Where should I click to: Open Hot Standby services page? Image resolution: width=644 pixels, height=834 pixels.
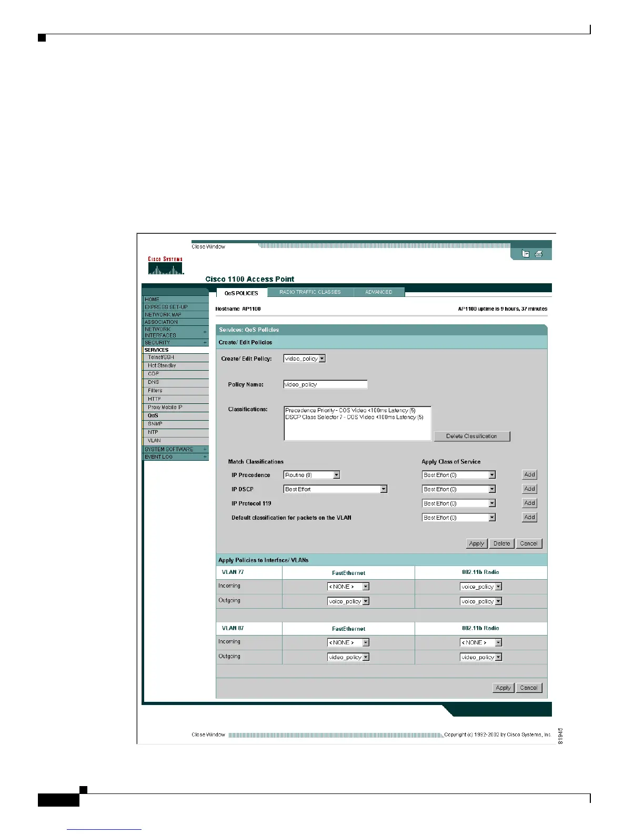[x=176, y=365]
